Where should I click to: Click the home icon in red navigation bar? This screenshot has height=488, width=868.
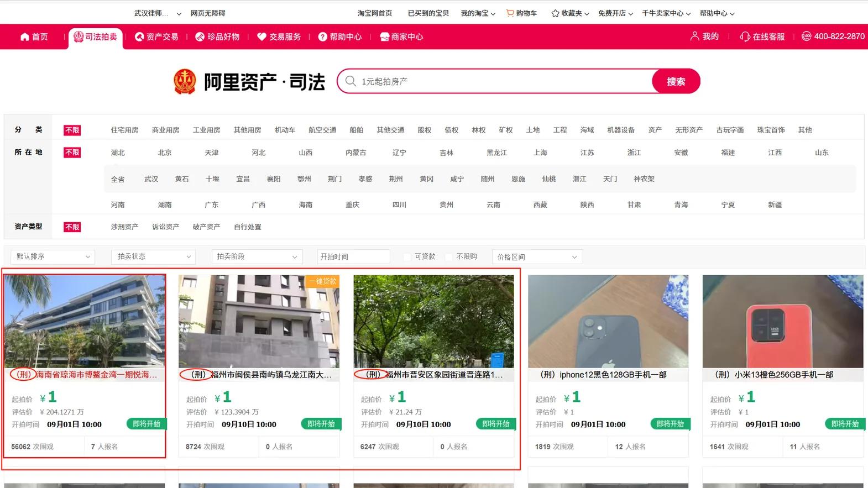(x=25, y=37)
